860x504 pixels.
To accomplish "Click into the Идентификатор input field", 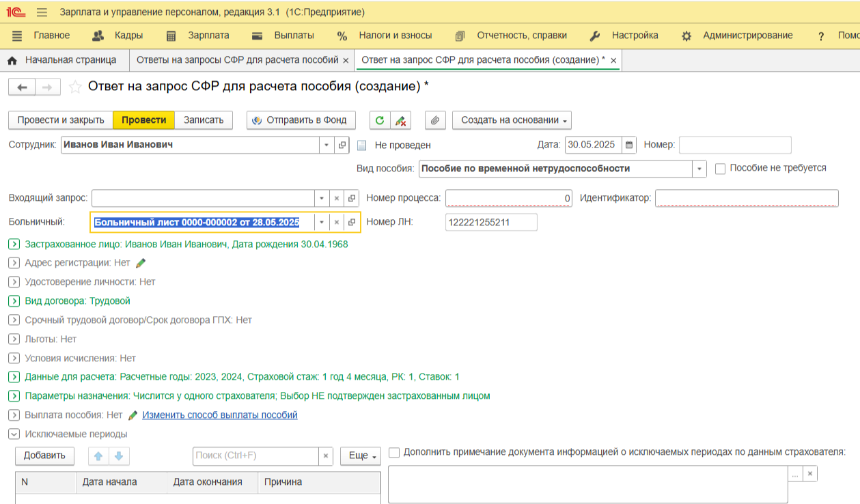I will tap(747, 198).
